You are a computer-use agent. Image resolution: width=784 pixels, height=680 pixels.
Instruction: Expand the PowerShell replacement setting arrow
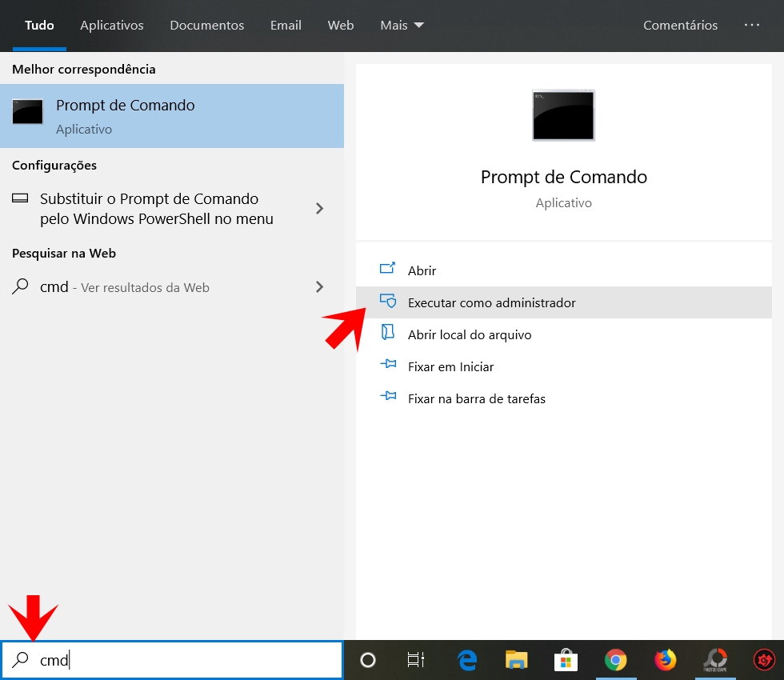pos(320,209)
